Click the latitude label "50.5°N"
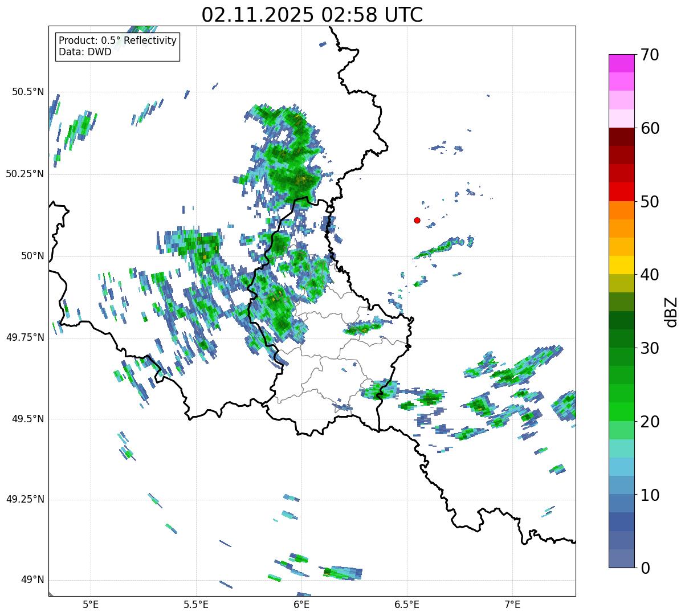 pyautogui.click(x=28, y=92)
